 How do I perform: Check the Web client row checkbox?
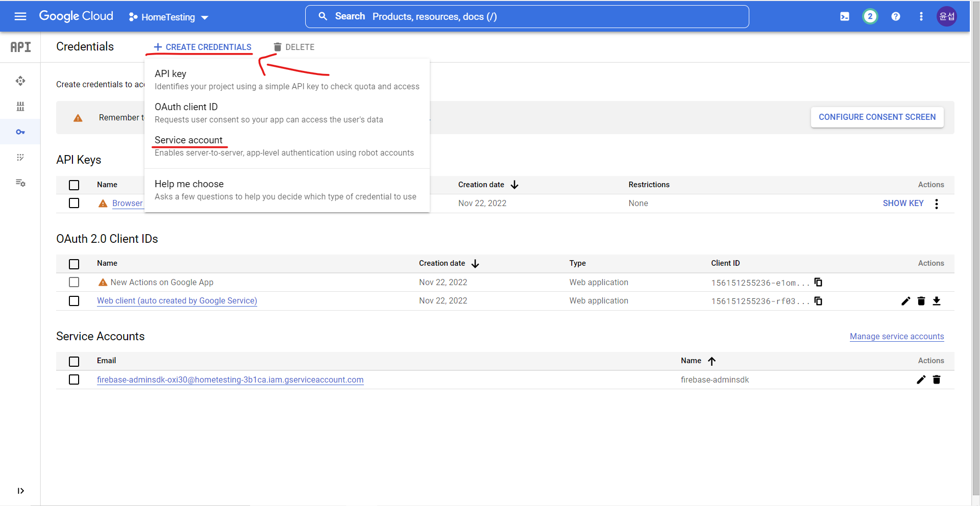tap(74, 301)
